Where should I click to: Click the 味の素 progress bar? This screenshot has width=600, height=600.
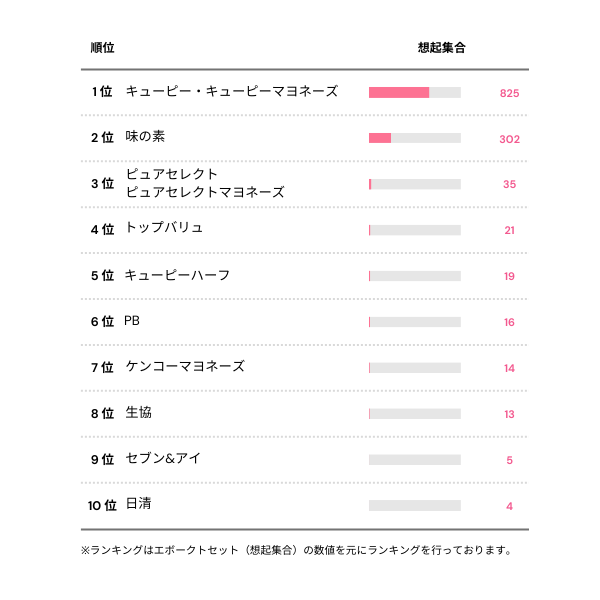click(414, 138)
